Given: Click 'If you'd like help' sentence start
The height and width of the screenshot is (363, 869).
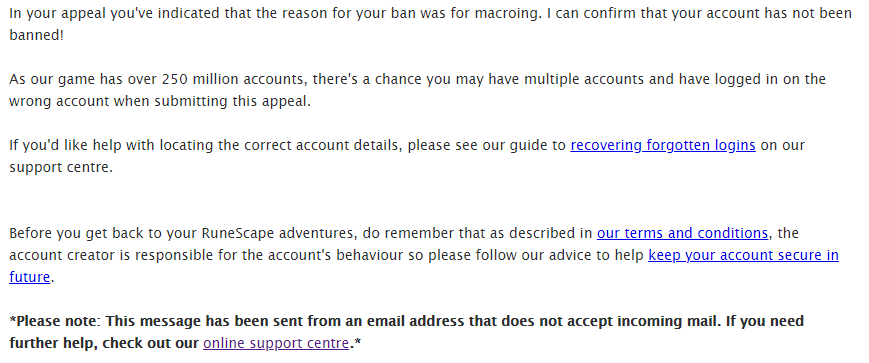Looking at the screenshot, I should tap(66, 146).
